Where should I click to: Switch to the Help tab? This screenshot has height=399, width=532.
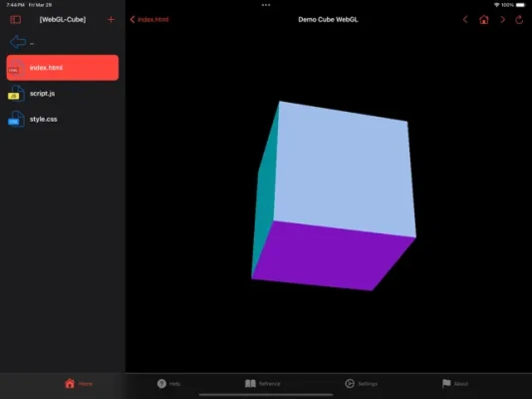tap(168, 384)
